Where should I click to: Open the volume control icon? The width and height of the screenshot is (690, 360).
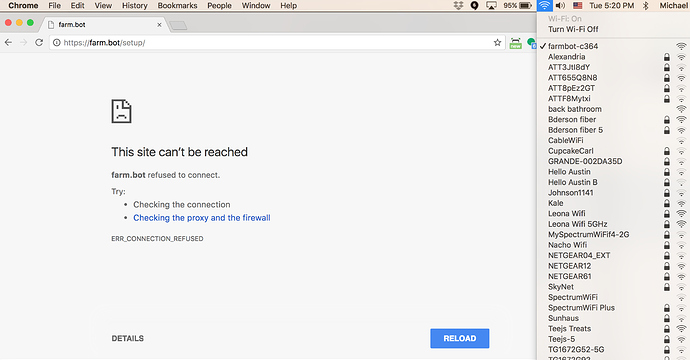tap(560, 5)
